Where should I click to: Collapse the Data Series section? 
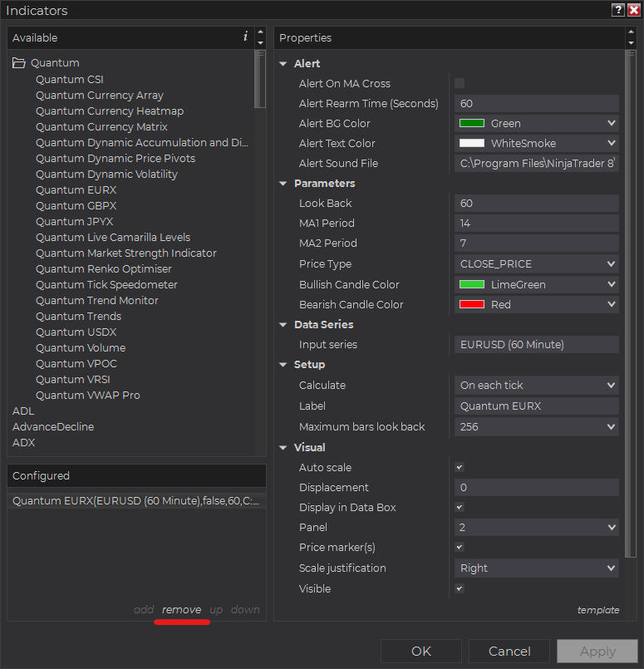point(283,325)
